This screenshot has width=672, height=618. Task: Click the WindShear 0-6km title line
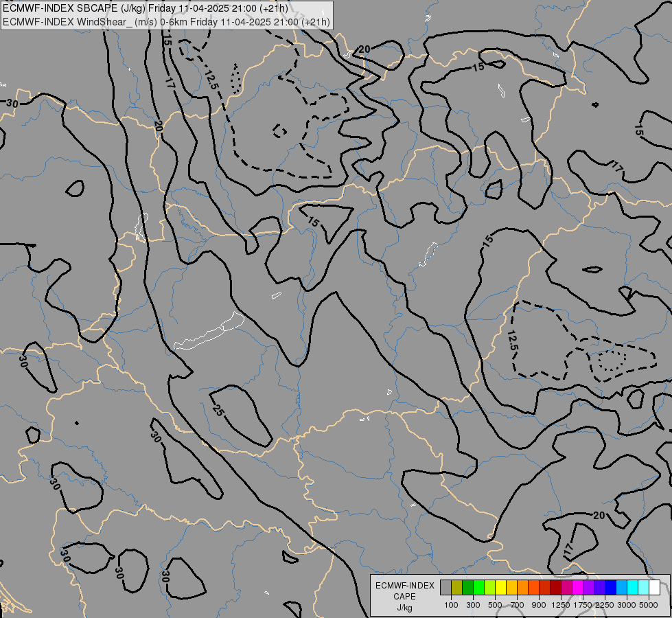(x=166, y=22)
